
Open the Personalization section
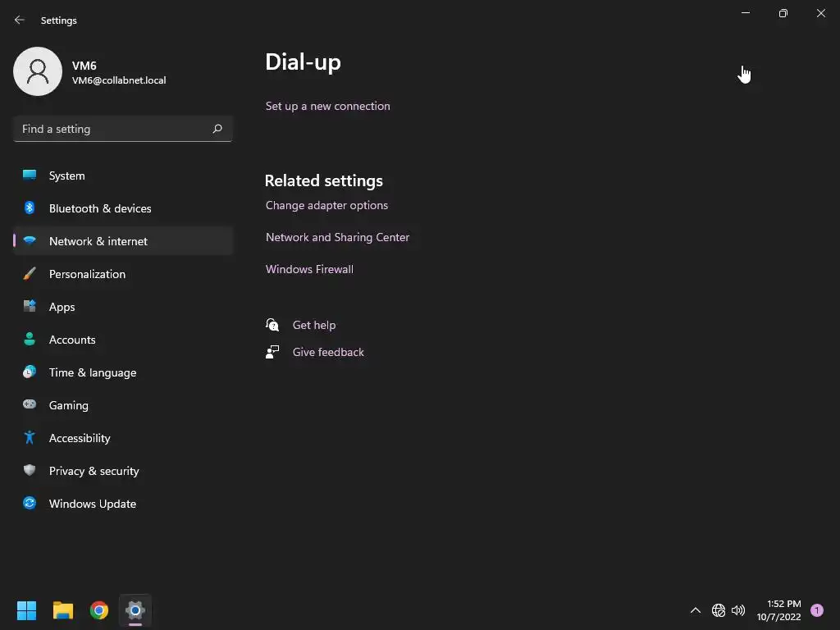tap(123, 274)
